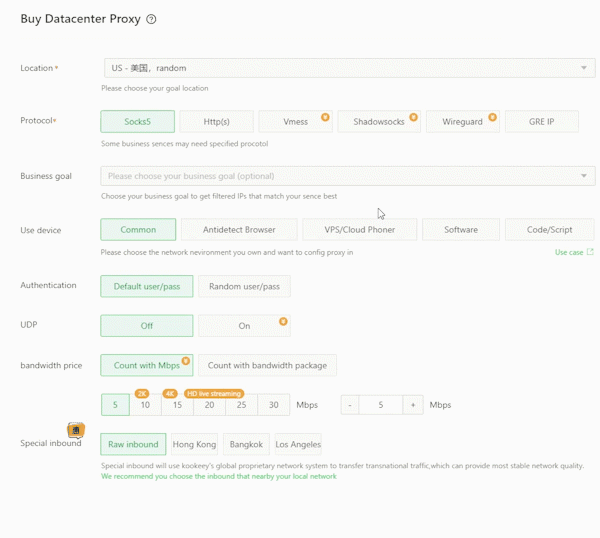Viewport: 600px width, 538px height.
Task: Increase Mbps with the plus button
Action: 413,405
